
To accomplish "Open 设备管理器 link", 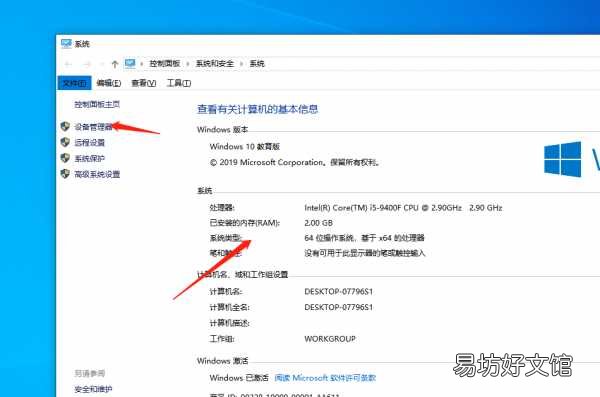I will click(93, 127).
